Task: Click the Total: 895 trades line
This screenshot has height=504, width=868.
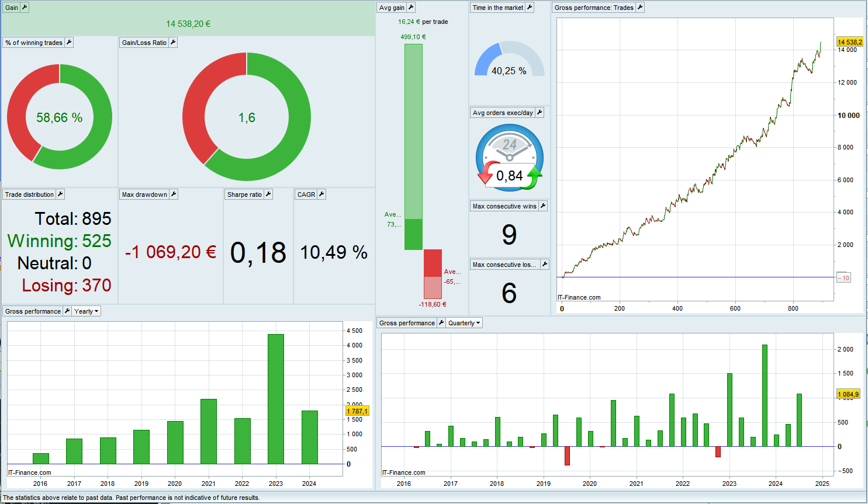Action: (73, 218)
